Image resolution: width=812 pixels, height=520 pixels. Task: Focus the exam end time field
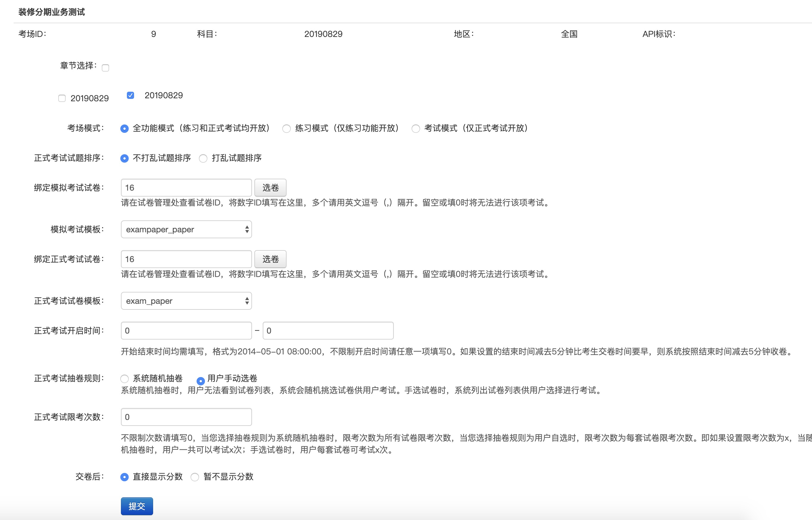pos(328,331)
